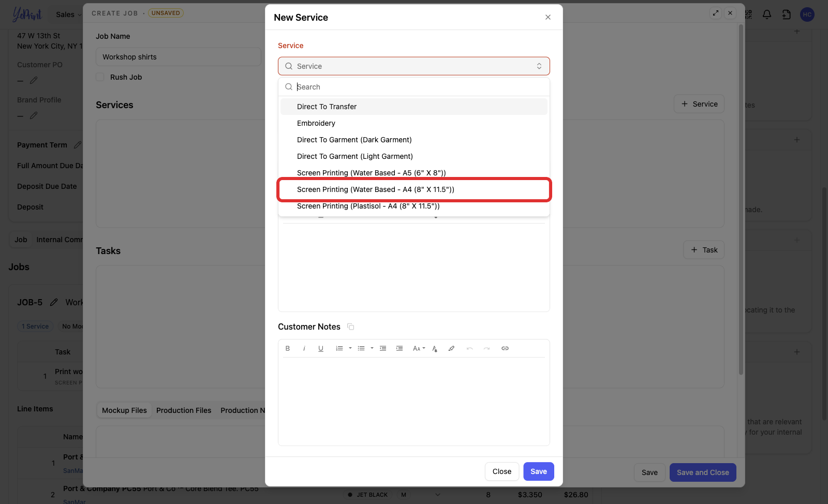Image resolution: width=828 pixels, height=504 pixels.
Task: Edit JOB-5 name with pencil icon
Action: 54,302
